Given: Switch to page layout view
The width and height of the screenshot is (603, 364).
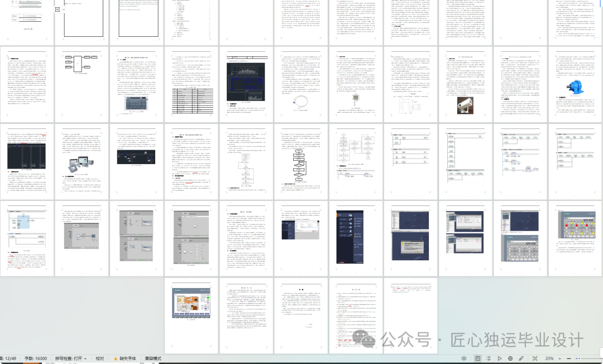Looking at the screenshot, I should (477, 358).
